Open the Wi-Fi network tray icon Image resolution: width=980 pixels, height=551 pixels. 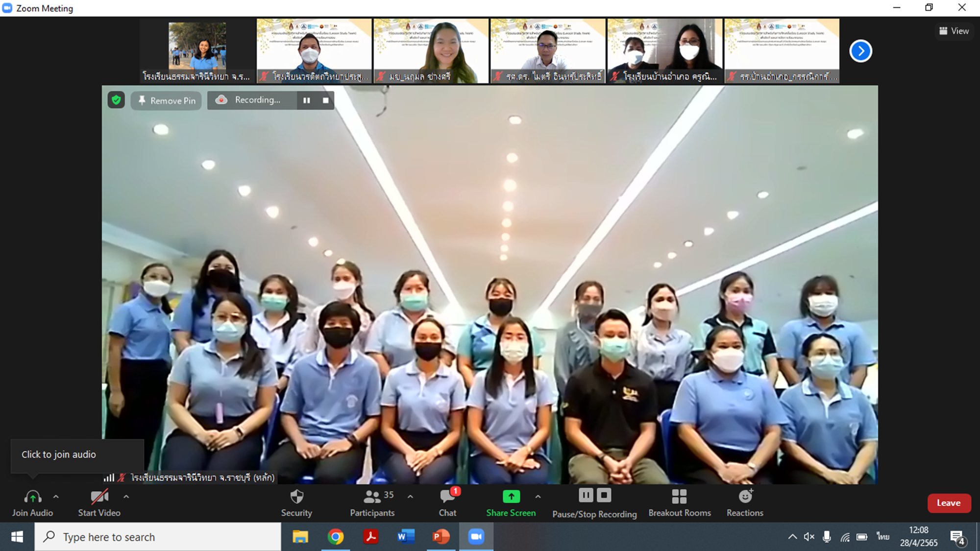click(x=845, y=537)
